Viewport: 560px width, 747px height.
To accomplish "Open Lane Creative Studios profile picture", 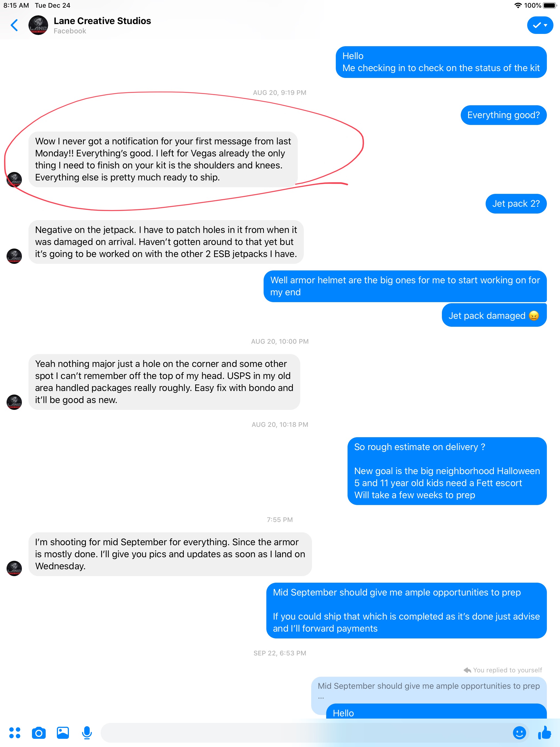I will 38,25.
